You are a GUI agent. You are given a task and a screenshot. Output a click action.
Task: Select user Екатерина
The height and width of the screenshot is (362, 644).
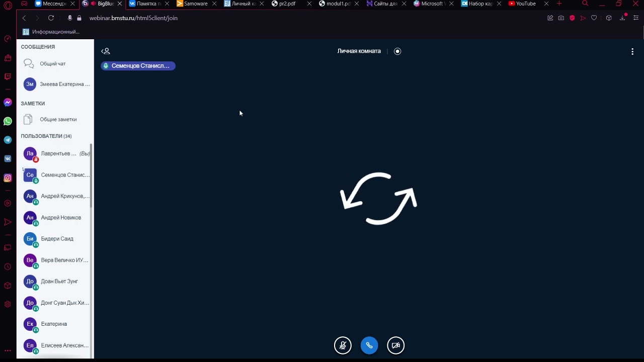point(55,324)
